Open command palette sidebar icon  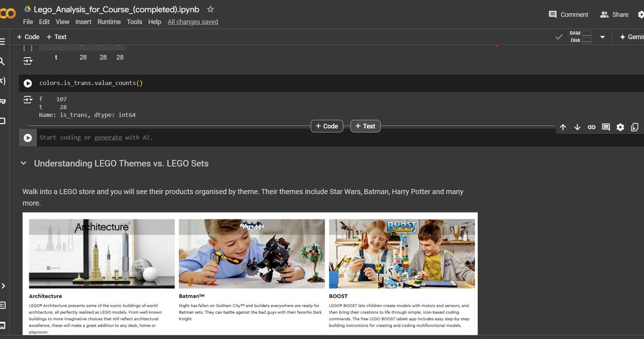point(3,305)
